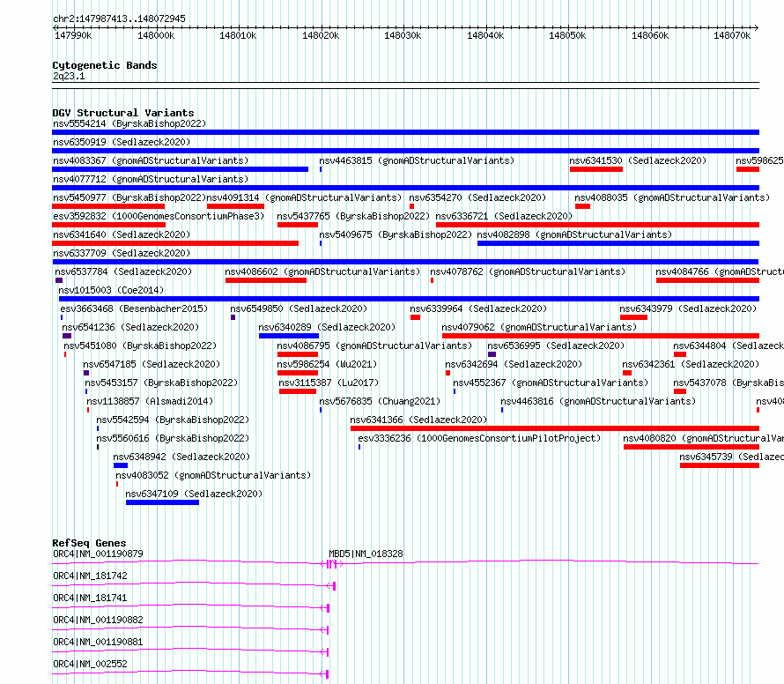Click the nsv5450977 (ByrskaBishop2022) label
Viewport: 784px width, 684px height.
[129, 197]
